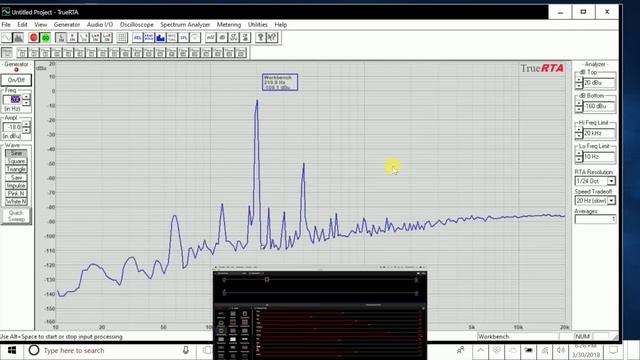Click the Mem 1 memory button

tap(22, 53)
